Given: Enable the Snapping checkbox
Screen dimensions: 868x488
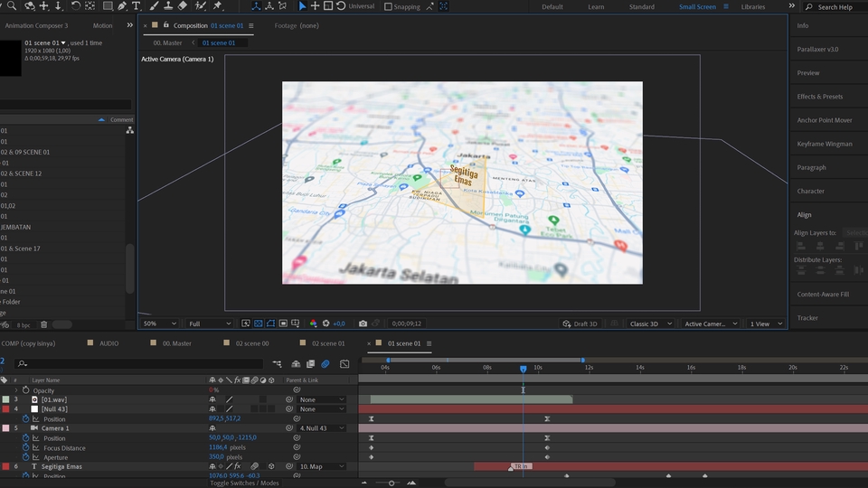Looking at the screenshot, I should (388, 6).
